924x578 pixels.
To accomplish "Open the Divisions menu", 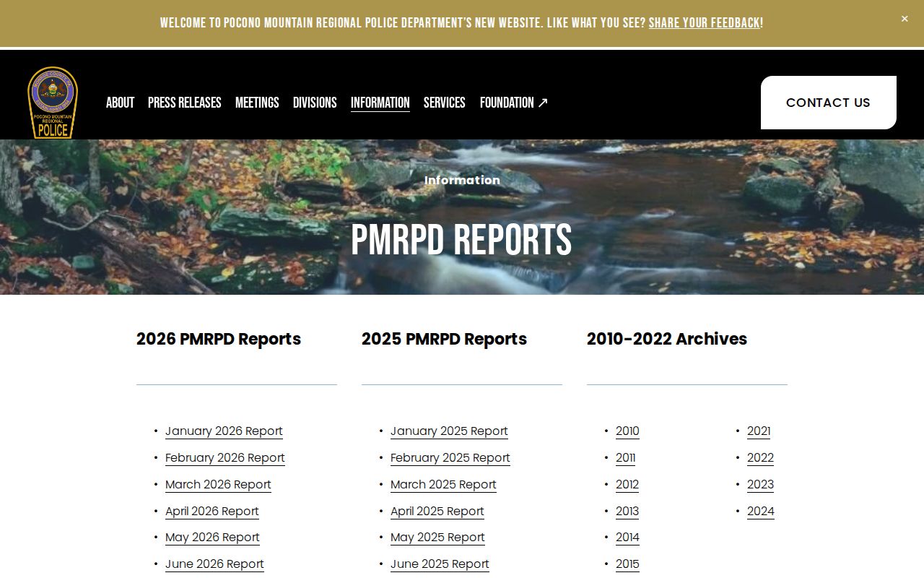I will [315, 103].
